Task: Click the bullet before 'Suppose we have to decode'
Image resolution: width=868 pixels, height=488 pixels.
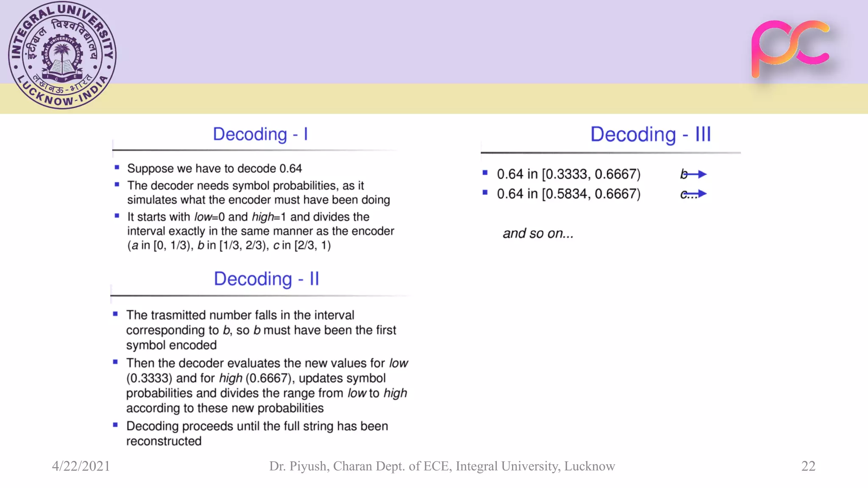Action: (x=117, y=168)
